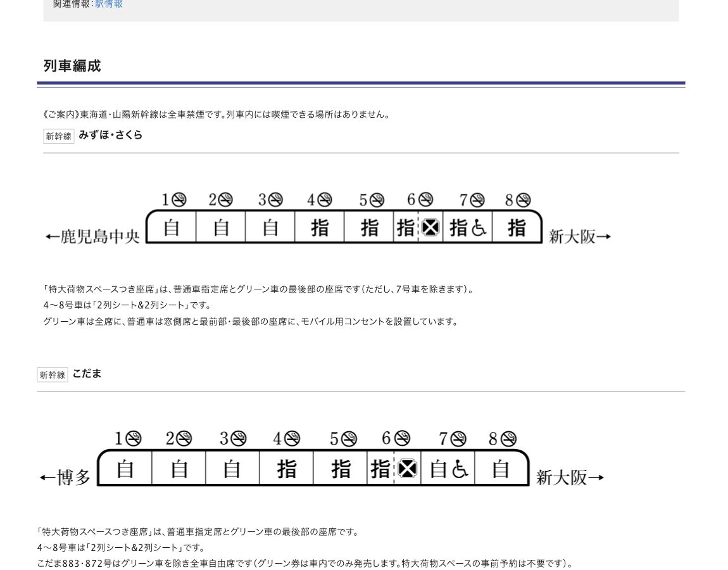The height and width of the screenshot is (570, 728).
Task: Click the no-smoking icon of car 5 in the みずほ・さくら diagram
Action: 377,199
